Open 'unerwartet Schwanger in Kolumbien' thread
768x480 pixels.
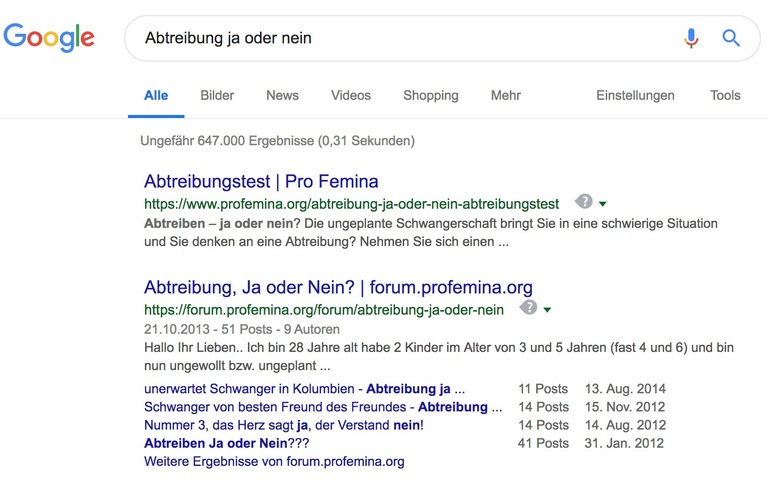(x=304, y=389)
